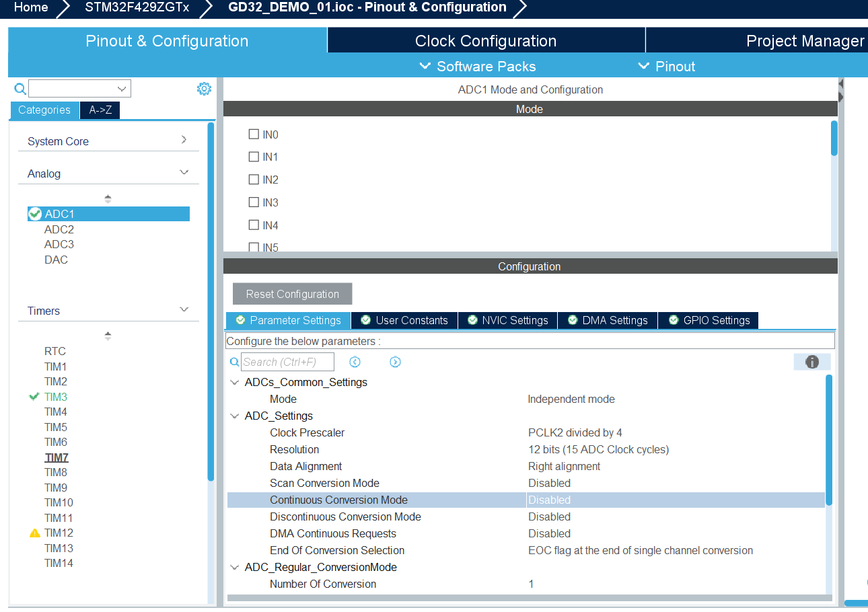Click check icon on User Constants tab

[365, 320]
